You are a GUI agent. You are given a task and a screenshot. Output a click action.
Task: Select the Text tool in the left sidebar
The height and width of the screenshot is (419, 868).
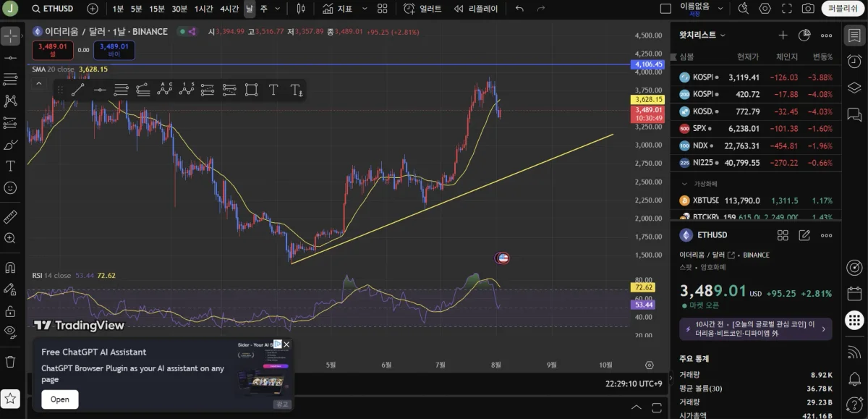[10, 166]
